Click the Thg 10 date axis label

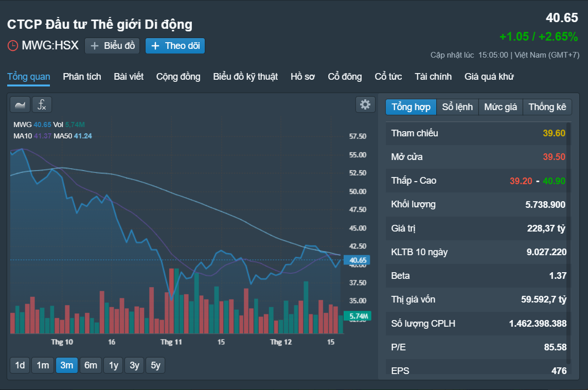(62, 342)
